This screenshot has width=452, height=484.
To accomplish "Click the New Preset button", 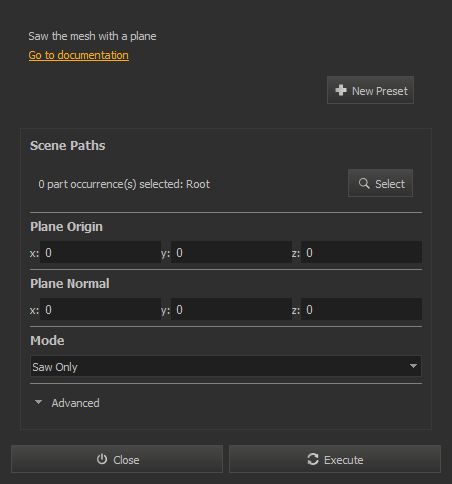I will (370, 90).
